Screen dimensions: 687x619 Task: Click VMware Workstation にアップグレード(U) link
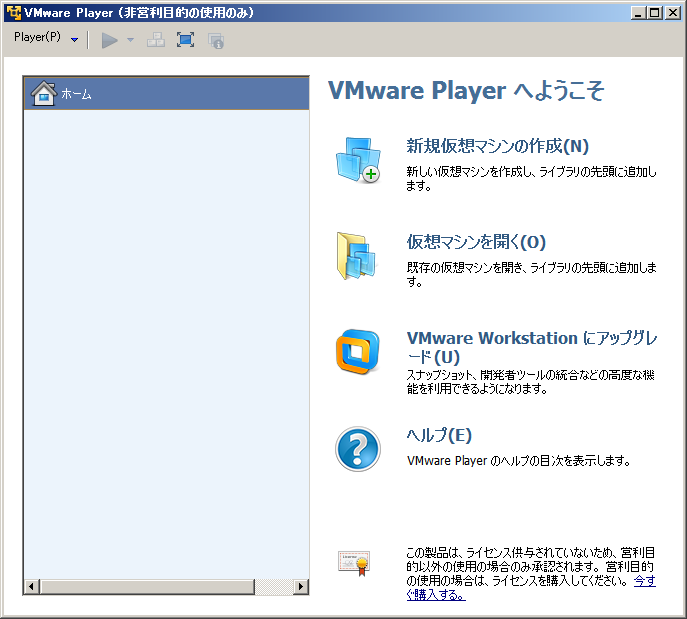pos(532,347)
